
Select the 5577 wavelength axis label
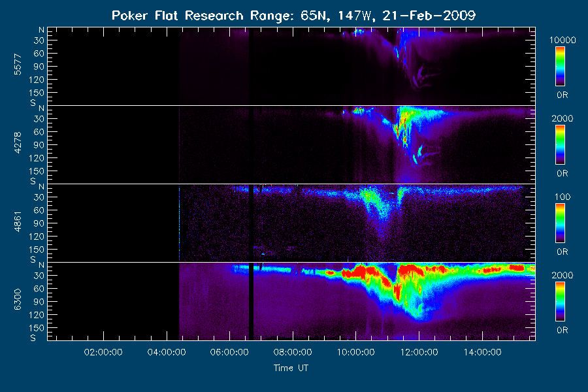pyautogui.click(x=18, y=65)
